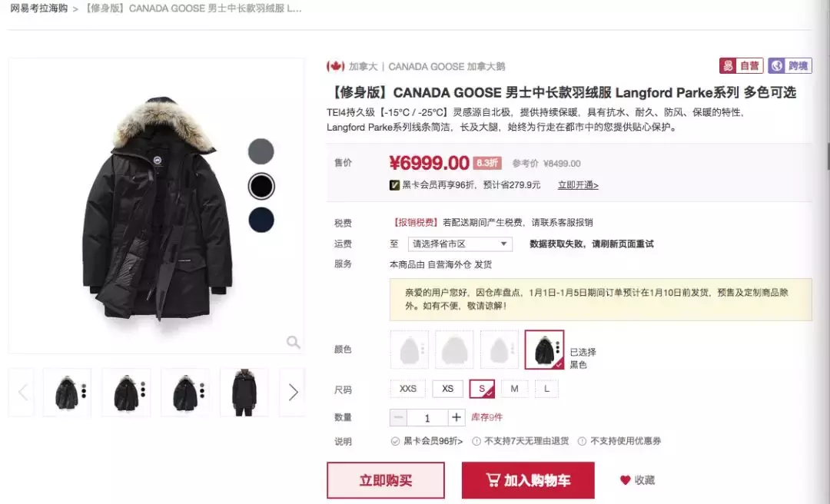Image resolution: width=830 pixels, height=504 pixels.
Task: Pick the gray color swatch
Action: (261, 151)
